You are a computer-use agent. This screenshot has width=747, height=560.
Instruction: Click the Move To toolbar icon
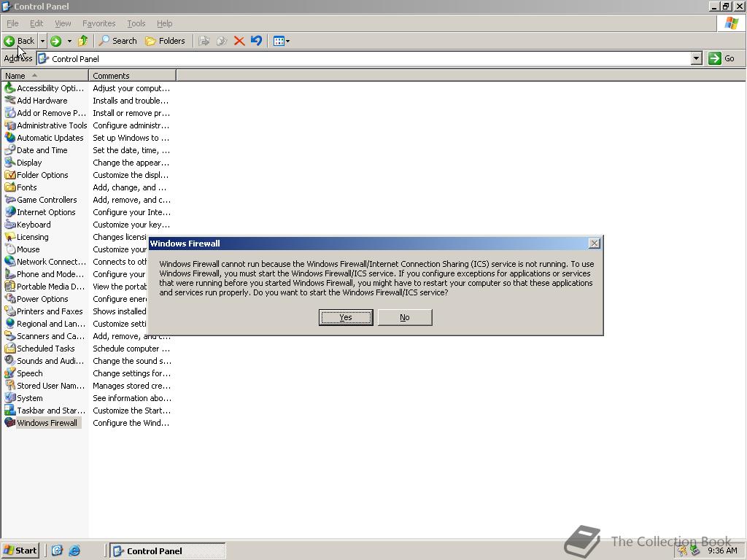(x=204, y=41)
